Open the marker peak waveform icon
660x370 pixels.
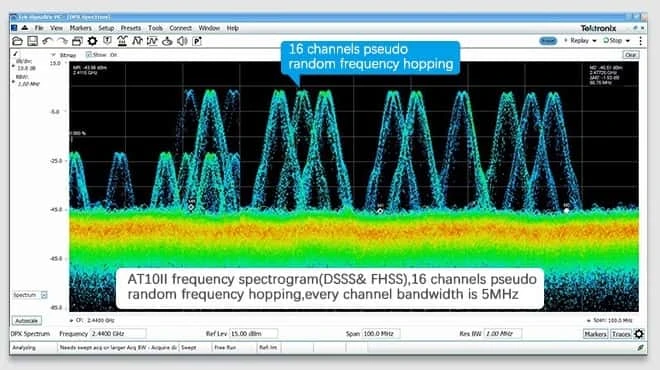pyautogui.click(x=137, y=41)
